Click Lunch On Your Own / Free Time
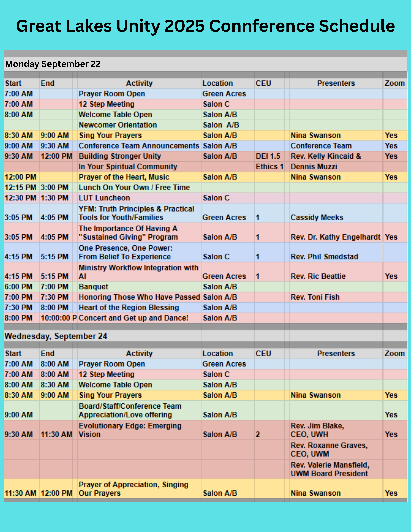This screenshot has height=532, width=411. [134, 188]
